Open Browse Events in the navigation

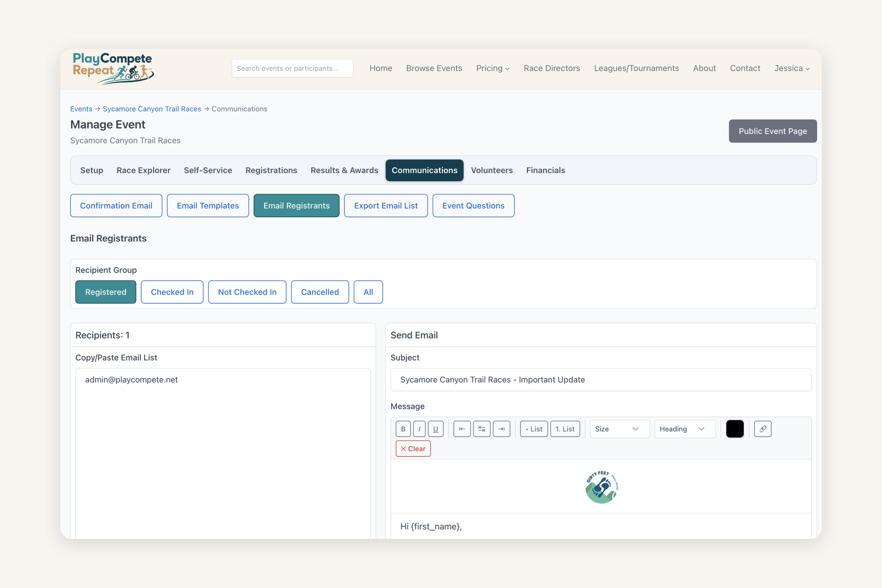(434, 68)
